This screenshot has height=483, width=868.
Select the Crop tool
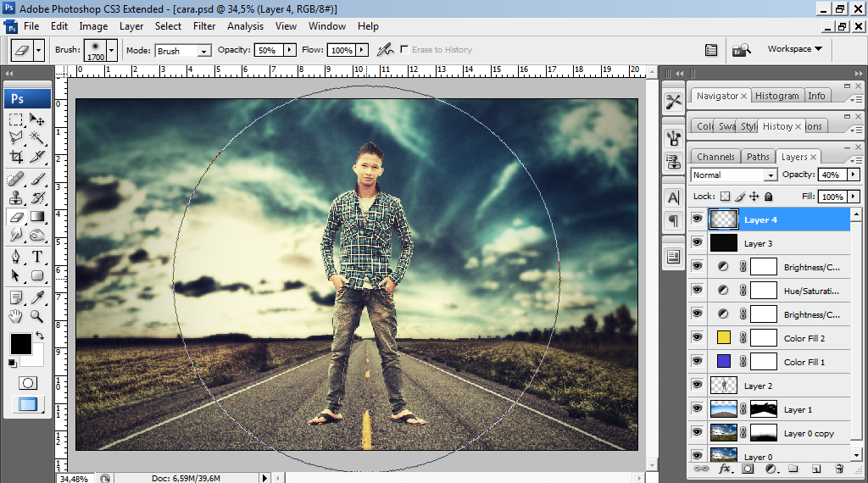[x=16, y=157]
